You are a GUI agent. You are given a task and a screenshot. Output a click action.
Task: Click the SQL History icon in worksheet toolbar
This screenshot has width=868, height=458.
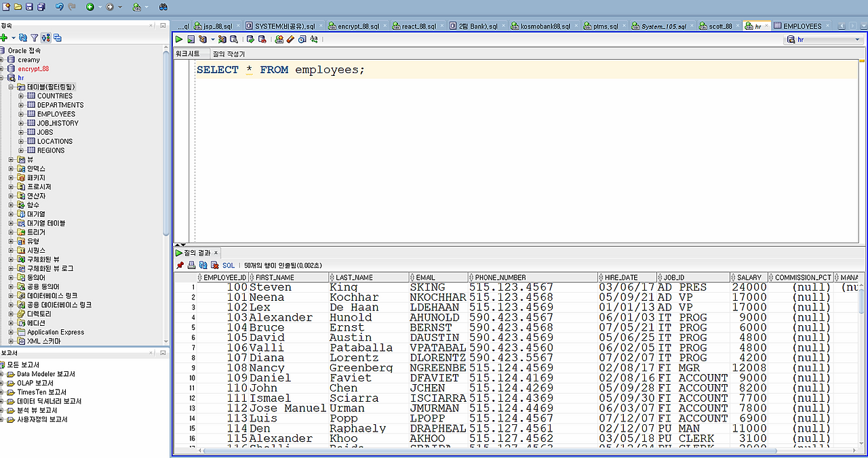[x=302, y=39]
